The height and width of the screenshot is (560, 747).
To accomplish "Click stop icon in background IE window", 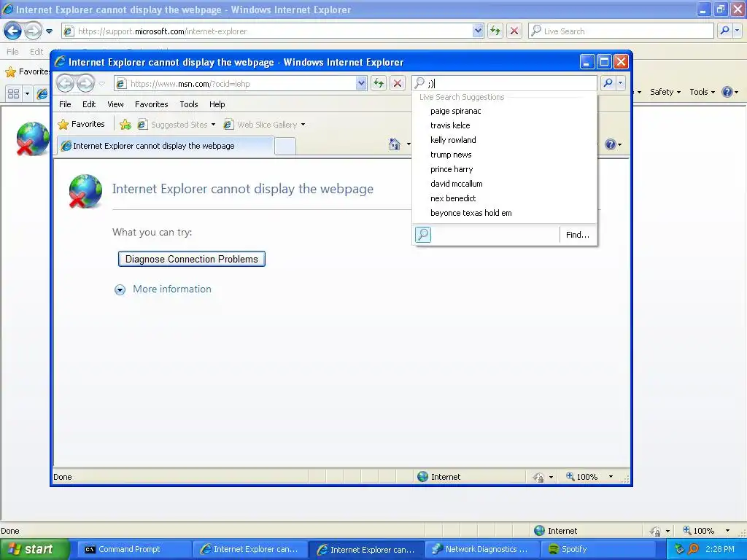I will pos(514,31).
